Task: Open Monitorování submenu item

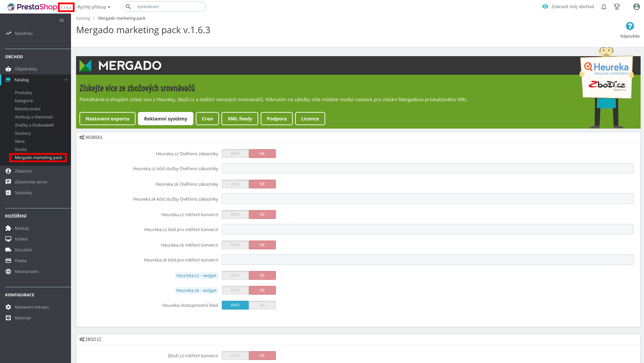Action: tap(27, 109)
